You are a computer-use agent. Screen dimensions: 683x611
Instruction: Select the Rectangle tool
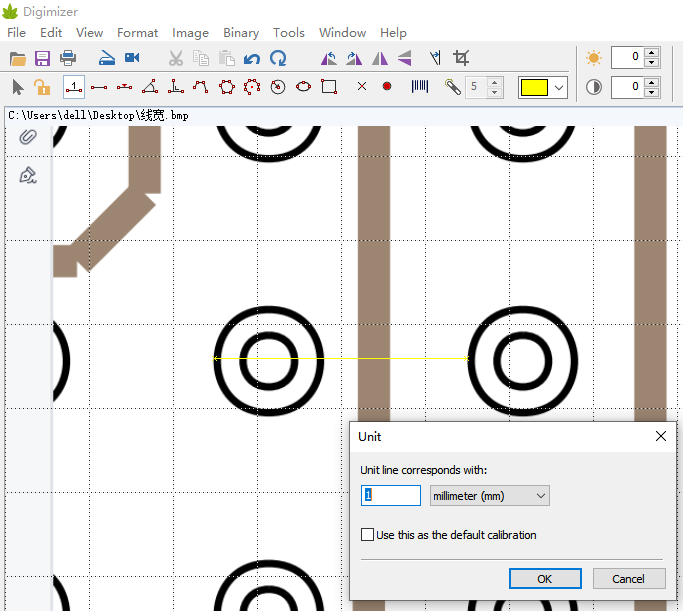pyautogui.click(x=329, y=87)
